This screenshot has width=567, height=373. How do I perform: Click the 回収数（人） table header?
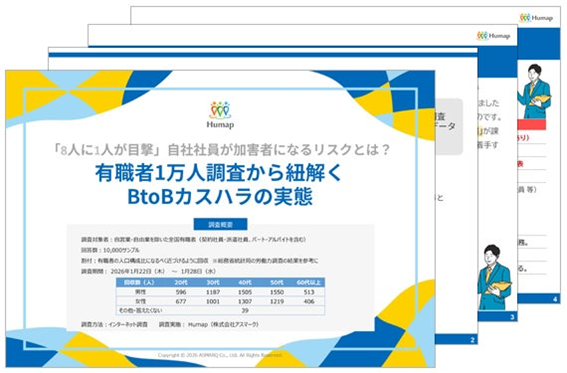[x=140, y=282]
